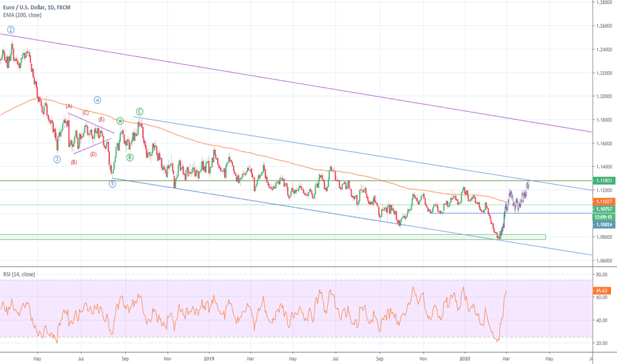Select the orange 1.11027 EMA price tag
617x364 pixels.
pyautogui.click(x=603, y=201)
